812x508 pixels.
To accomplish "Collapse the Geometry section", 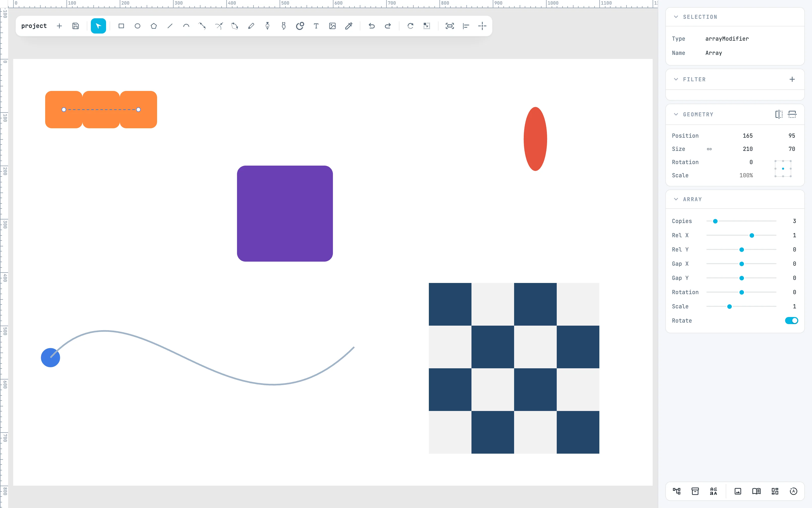I will (x=676, y=114).
